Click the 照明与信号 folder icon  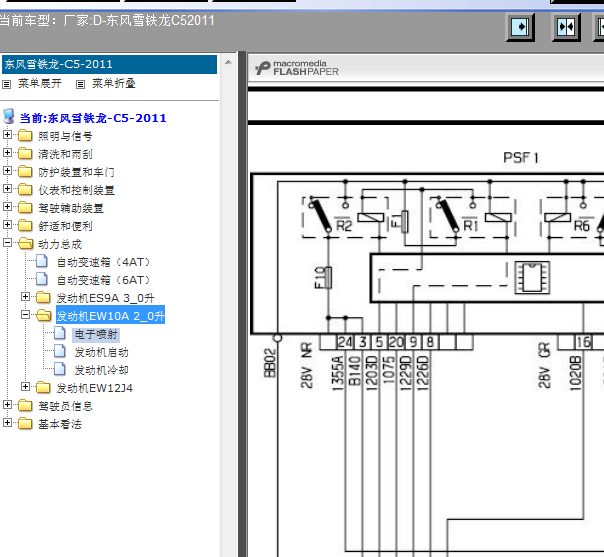tap(25, 136)
